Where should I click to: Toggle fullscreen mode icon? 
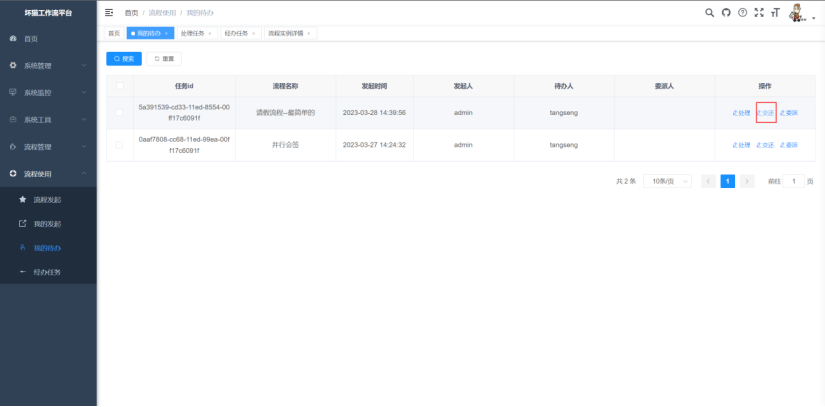(x=758, y=12)
